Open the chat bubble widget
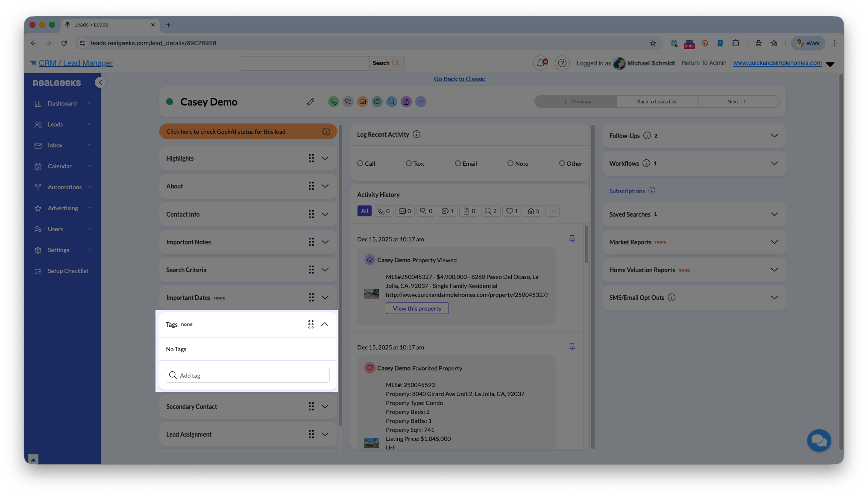Image resolution: width=868 pixels, height=496 pixels. pos(819,440)
